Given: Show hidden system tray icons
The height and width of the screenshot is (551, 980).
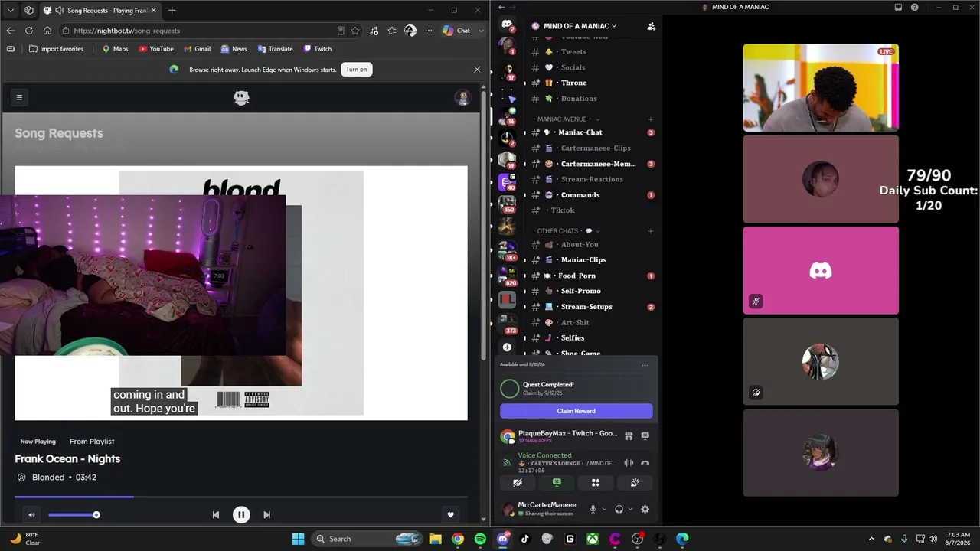Looking at the screenshot, I should (871, 539).
